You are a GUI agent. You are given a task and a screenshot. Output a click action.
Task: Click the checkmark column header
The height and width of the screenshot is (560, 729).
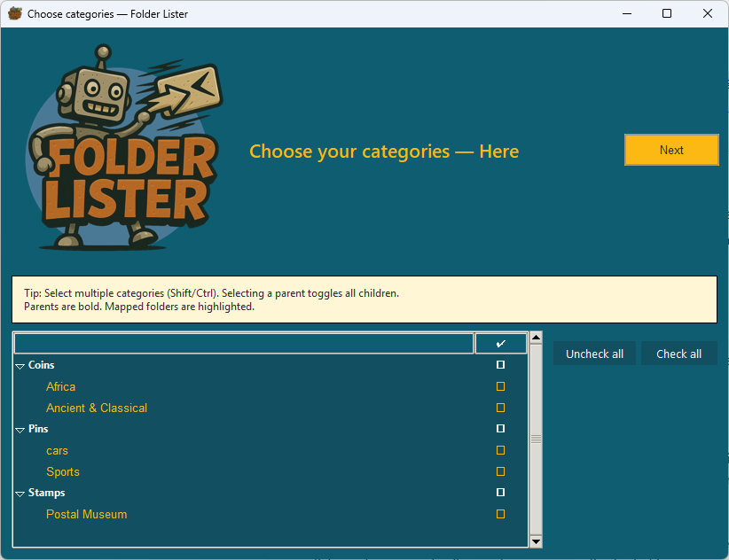[x=500, y=344]
